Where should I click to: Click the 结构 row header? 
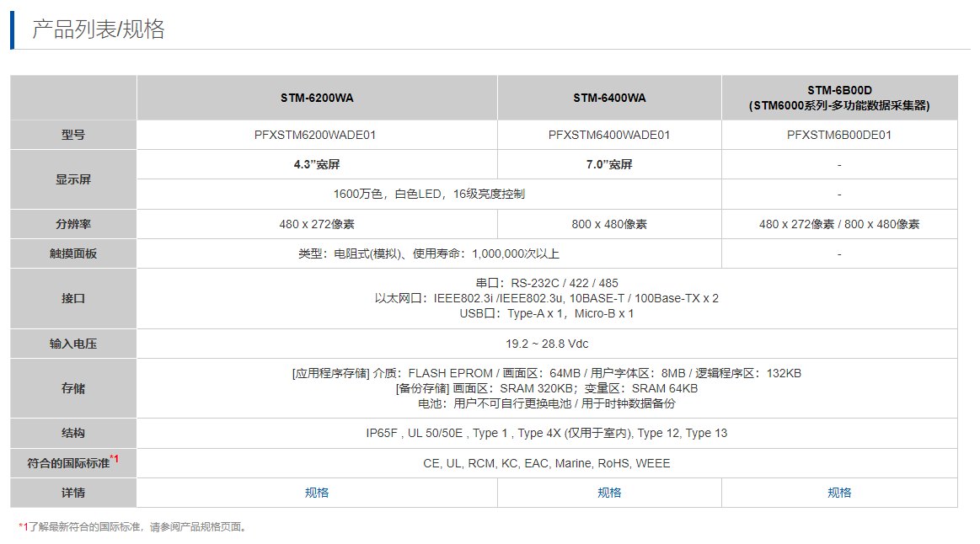click(x=73, y=433)
